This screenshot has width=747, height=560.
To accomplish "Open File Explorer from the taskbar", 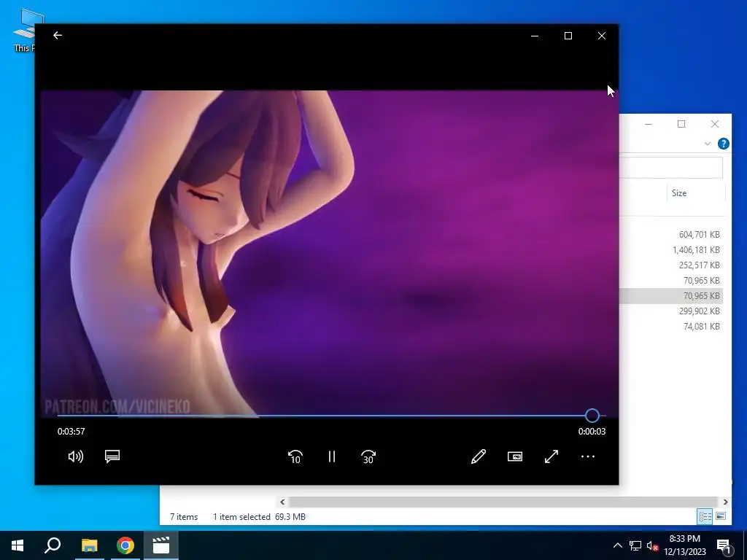I will [89, 545].
